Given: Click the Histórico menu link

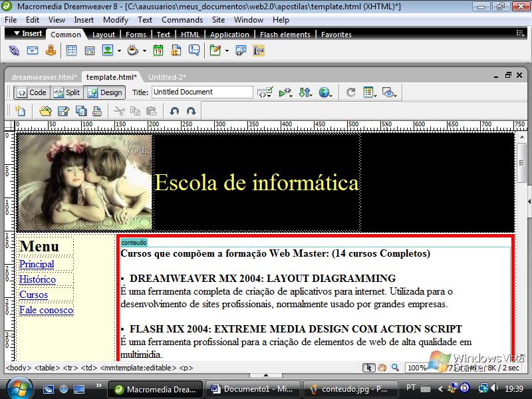Looking at the screenshot, I should (x=37, y=279).
